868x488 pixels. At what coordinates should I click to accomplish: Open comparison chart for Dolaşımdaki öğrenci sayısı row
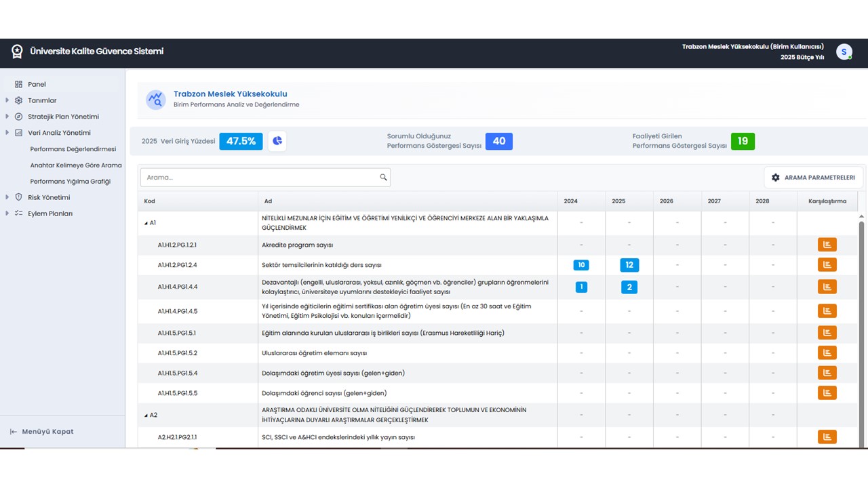[827, 393]
